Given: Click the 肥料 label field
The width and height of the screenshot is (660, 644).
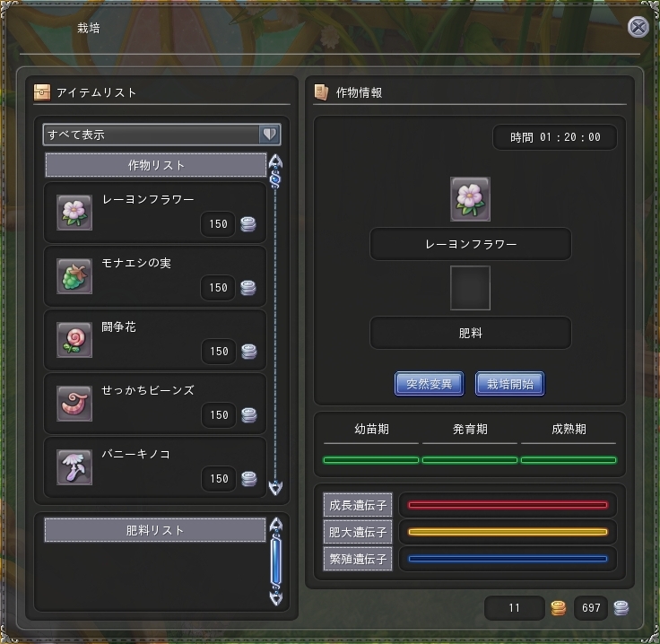Looking at the screenshot, I should pyautogui.click(x=471, y=333).
